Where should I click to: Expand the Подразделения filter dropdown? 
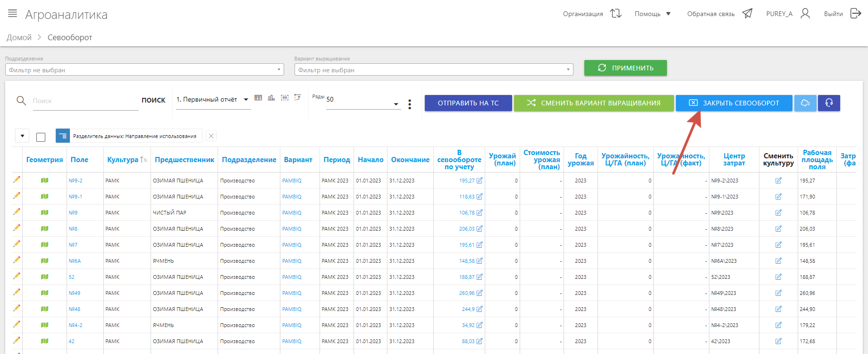pyautogui.click(x=144, y=70)
